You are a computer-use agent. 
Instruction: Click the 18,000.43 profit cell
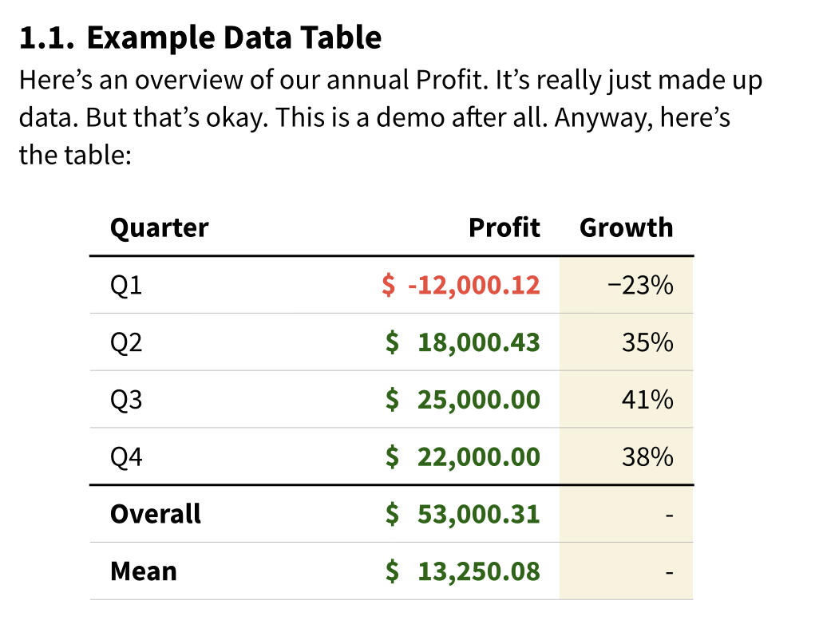click(x=477, y=342)
